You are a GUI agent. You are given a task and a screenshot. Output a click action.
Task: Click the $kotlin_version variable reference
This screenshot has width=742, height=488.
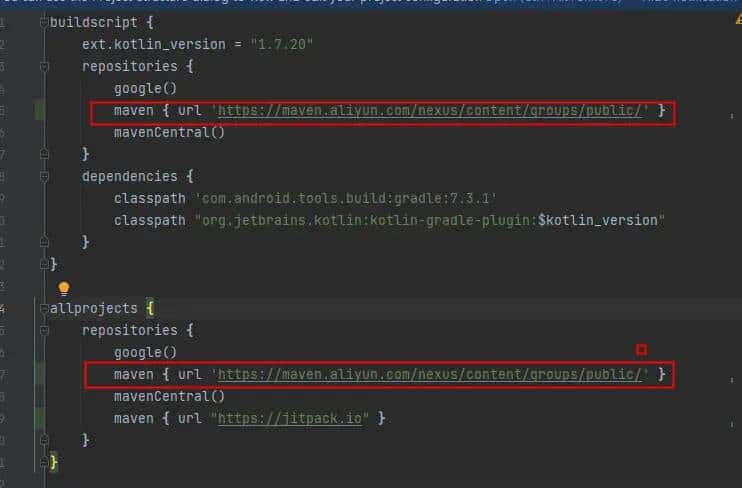[x=598, y=221]
